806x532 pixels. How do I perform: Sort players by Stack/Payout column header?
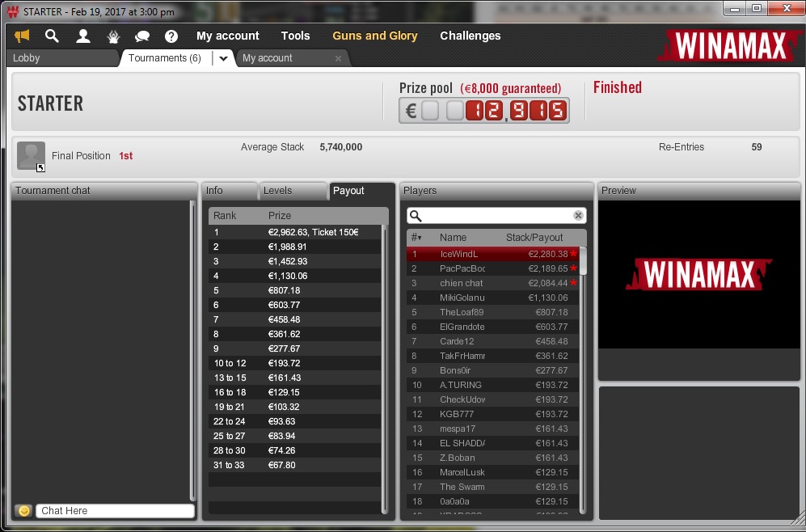point(534,238)
